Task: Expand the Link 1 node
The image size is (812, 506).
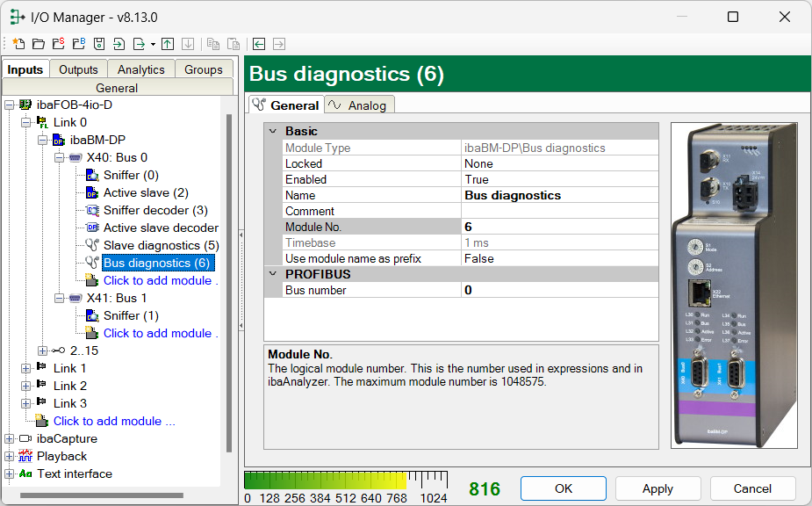Action: pos(25,369)
